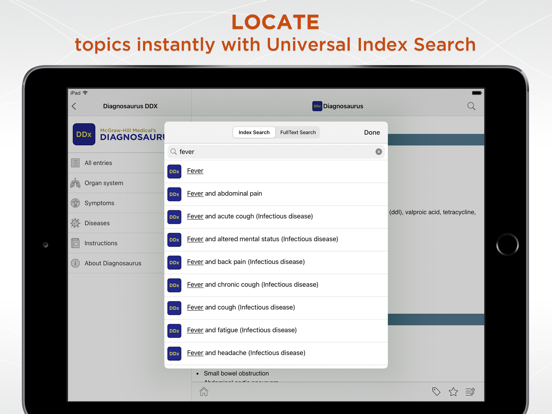
Task: Click the Symptoms icon in sidebar
Action: click(x=75, y=203)
